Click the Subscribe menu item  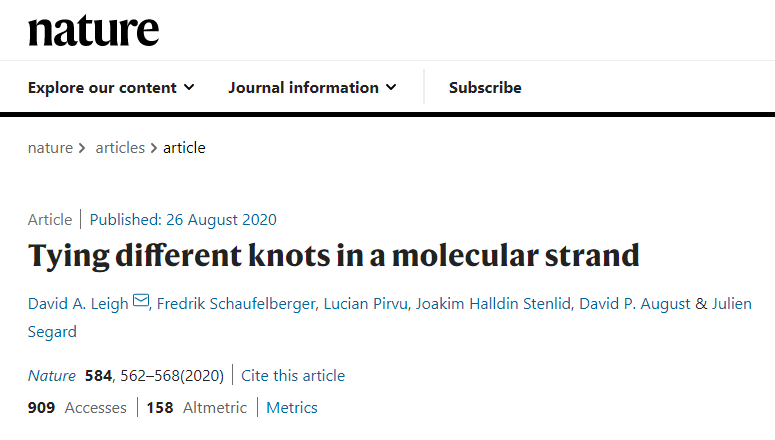coord(485,88)
